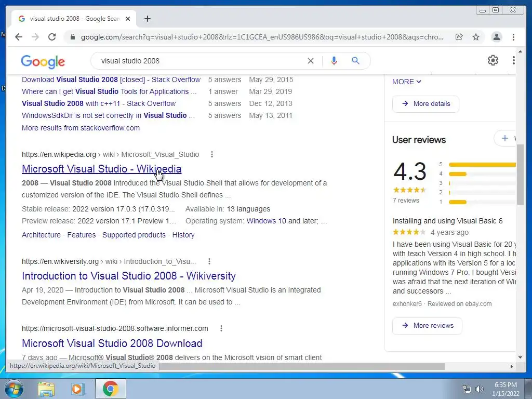Open Visual Studio 2008 with c++11 link

pos(99,103)
